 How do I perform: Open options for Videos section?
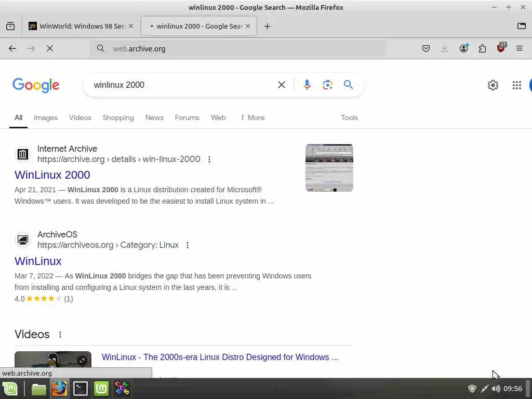pyautogui.click(x=60, y=335)
